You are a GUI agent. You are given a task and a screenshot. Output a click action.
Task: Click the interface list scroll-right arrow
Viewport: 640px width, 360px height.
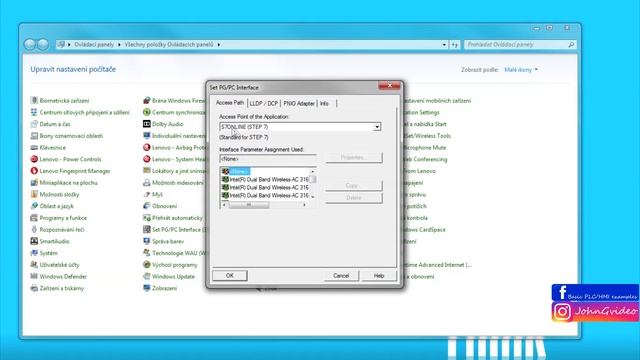(x=304, y=205)
